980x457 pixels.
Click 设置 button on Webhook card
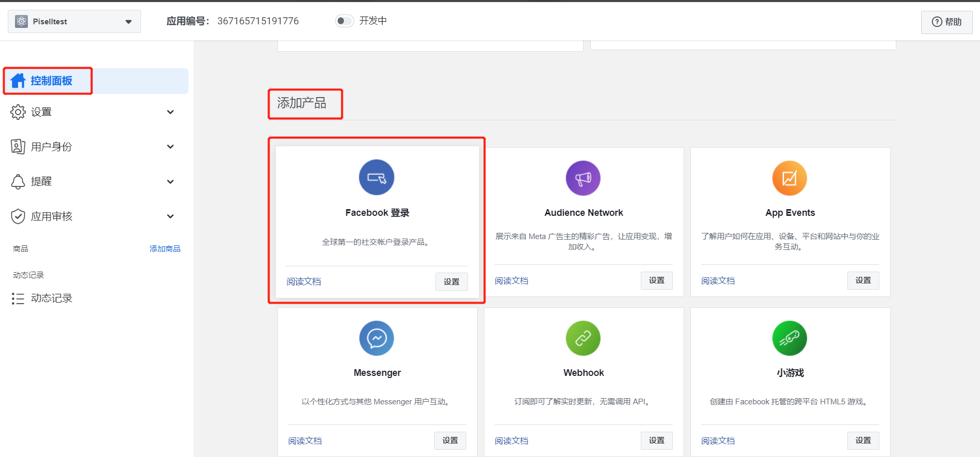click(657, 440)
